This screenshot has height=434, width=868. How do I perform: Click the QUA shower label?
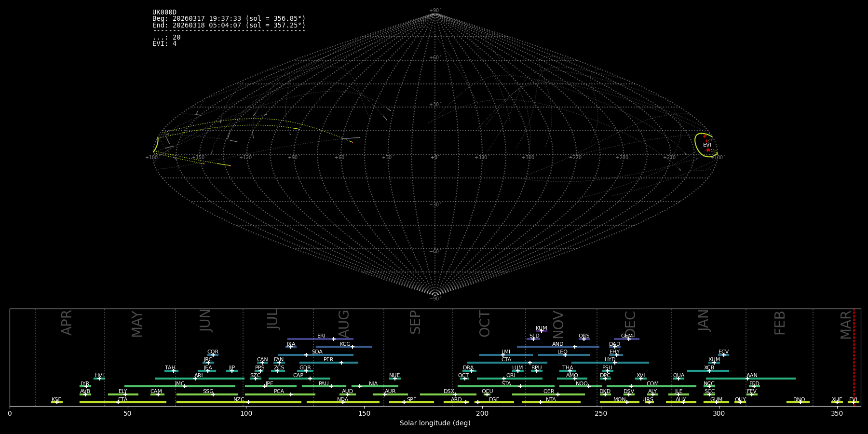coord(679,376)
